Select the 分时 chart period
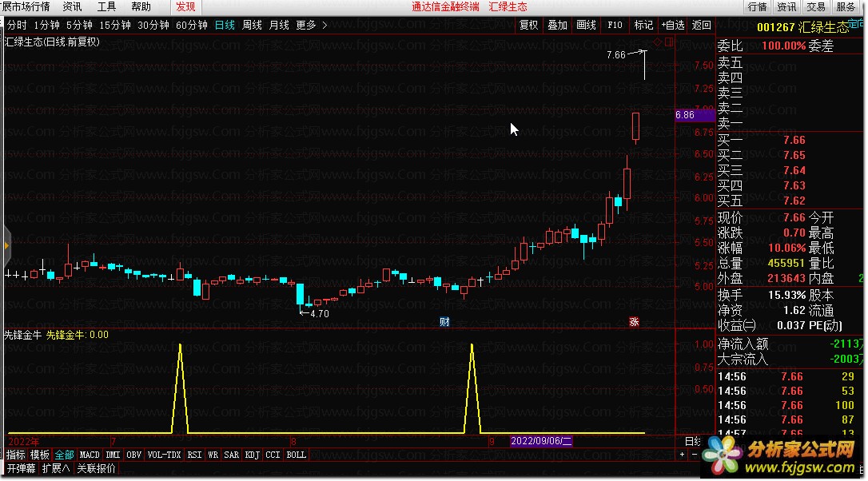The image size is (868, 481). point(17,25)
